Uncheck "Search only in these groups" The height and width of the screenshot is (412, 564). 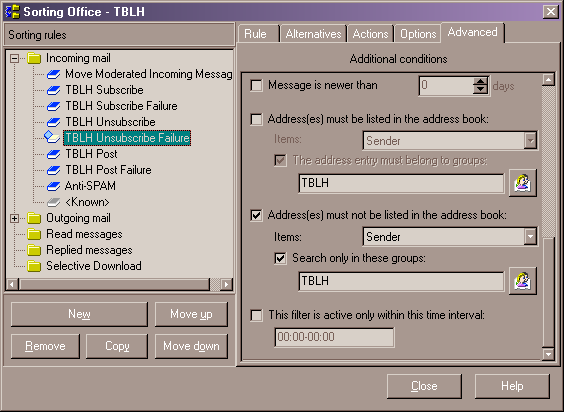tap(281, 258)
